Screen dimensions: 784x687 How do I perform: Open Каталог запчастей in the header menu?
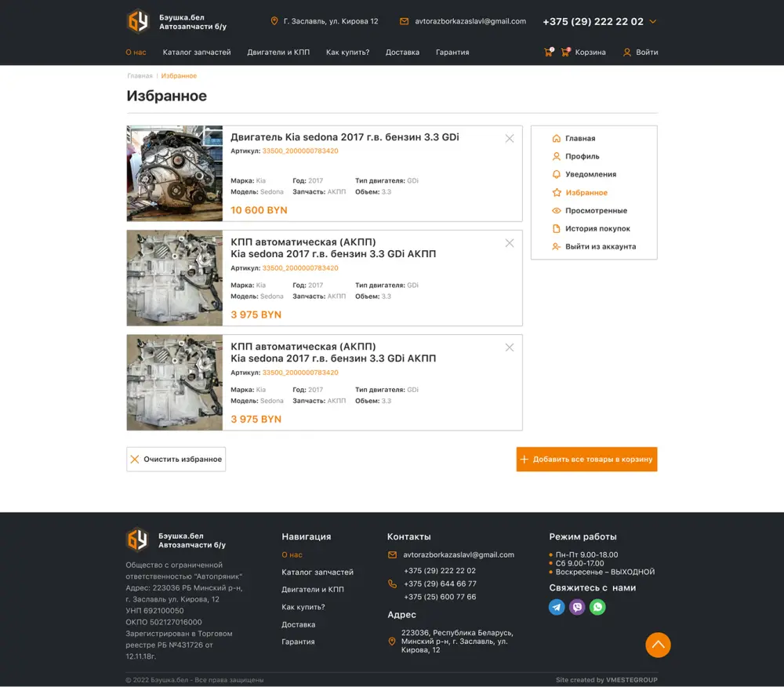197,52
